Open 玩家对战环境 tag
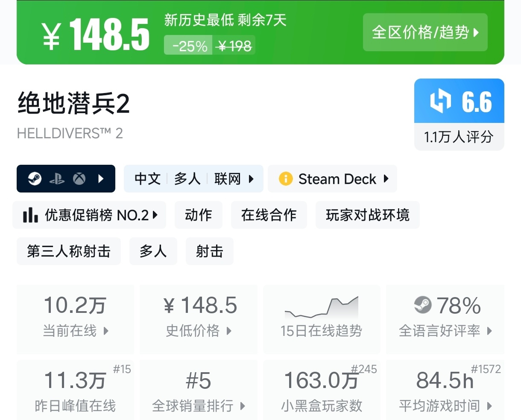This screenshot has height=420, width=521. pyautogui.click(x=367, y=215)
